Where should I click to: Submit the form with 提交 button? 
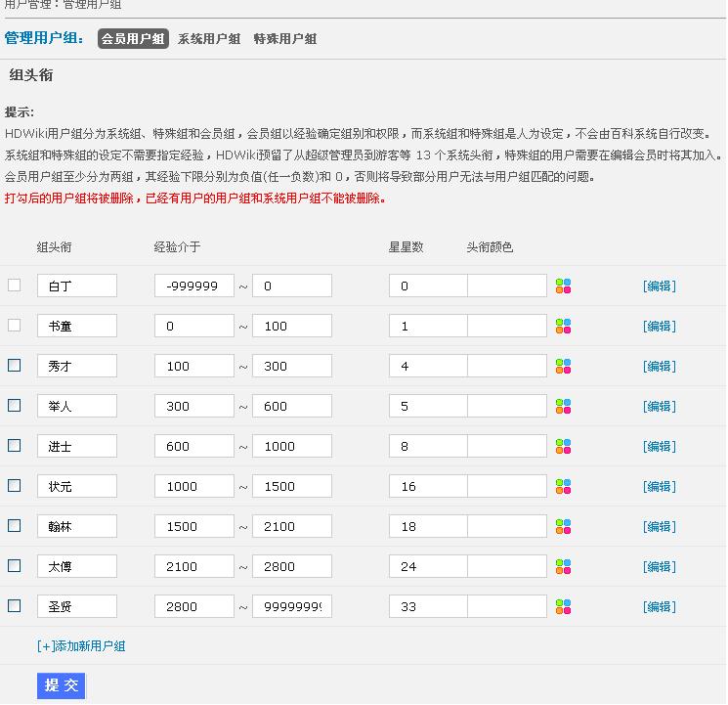62,685
